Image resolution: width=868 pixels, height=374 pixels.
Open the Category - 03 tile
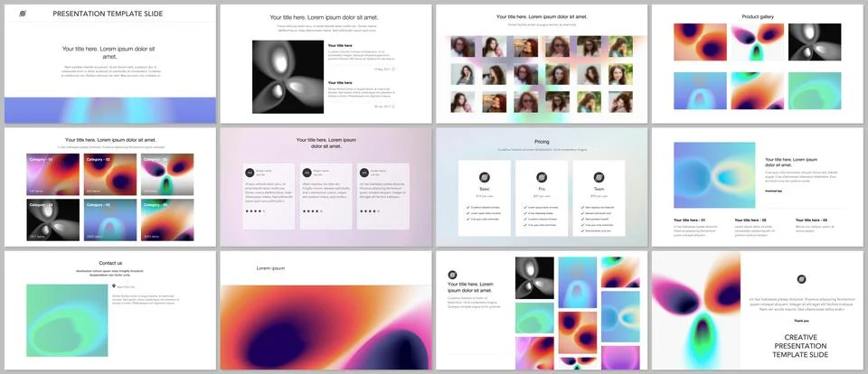(x=167, y=174)
